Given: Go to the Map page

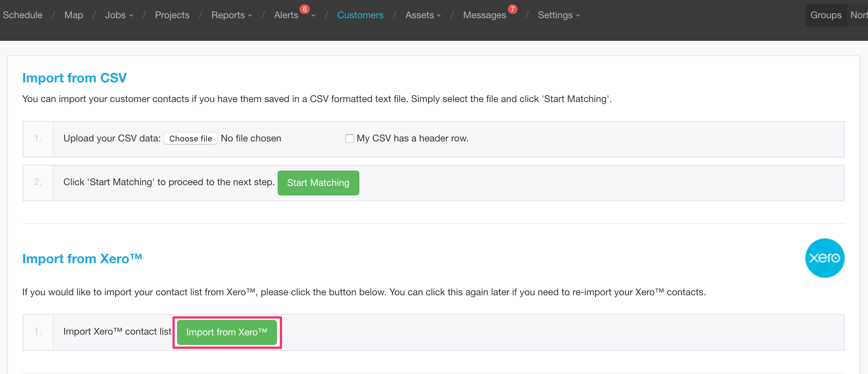Looking at the screenshot, I should pyautogui.click(x=74, y=15).
